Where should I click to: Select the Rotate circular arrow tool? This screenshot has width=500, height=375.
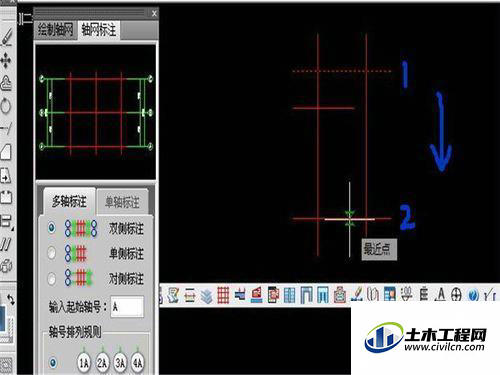[6, 106]
